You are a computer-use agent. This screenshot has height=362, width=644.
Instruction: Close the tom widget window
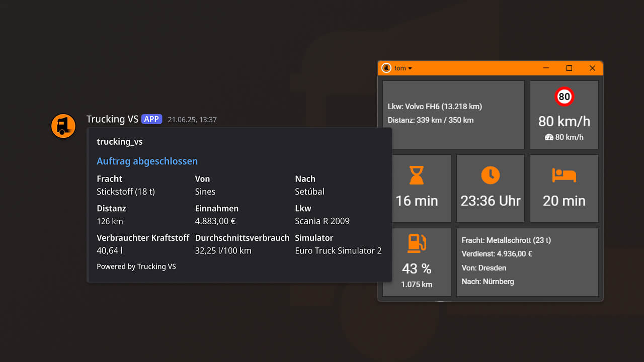(x=592, y=68)
